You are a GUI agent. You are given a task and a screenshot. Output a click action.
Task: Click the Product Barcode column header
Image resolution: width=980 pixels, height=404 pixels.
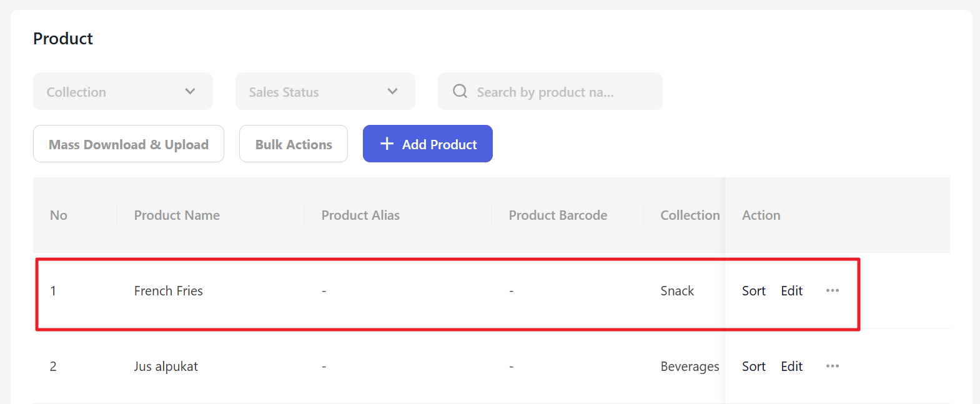pos(558,215)
